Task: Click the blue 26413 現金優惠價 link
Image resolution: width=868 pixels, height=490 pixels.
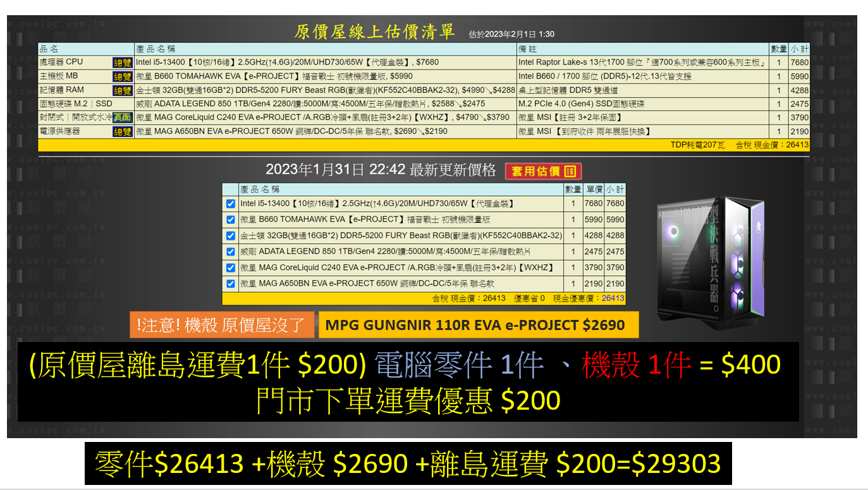Action: [613, 298]
